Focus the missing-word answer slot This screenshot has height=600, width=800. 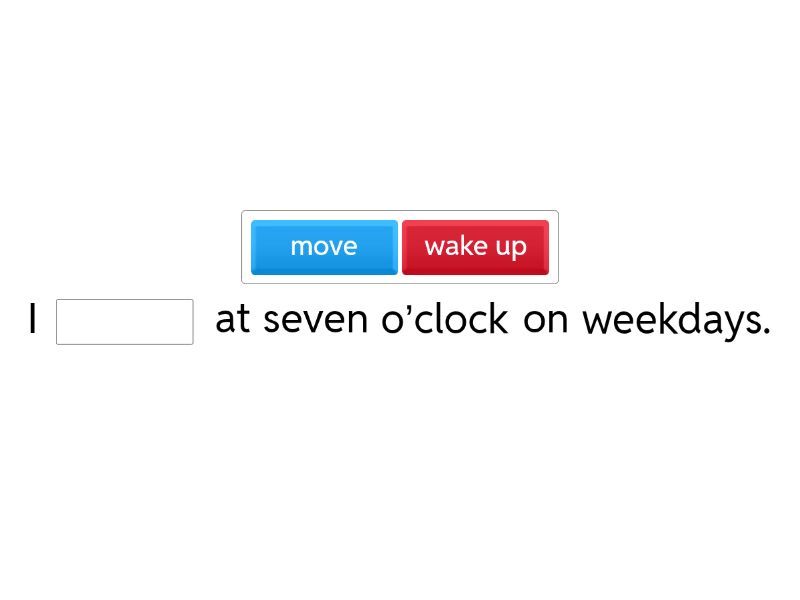[x=125, y=322]
